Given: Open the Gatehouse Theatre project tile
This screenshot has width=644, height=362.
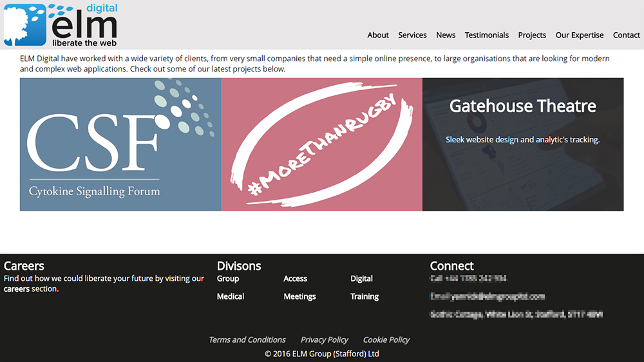Looking at the screenshot, I should 523,145.
